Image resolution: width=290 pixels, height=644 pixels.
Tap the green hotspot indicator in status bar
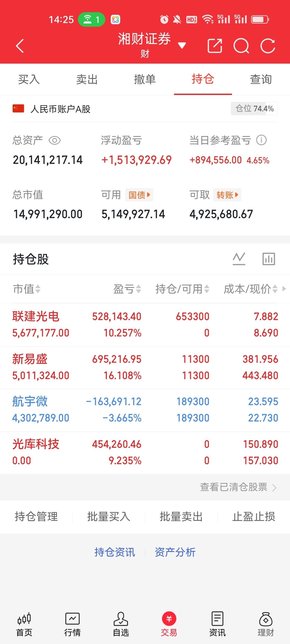point(91,19)
